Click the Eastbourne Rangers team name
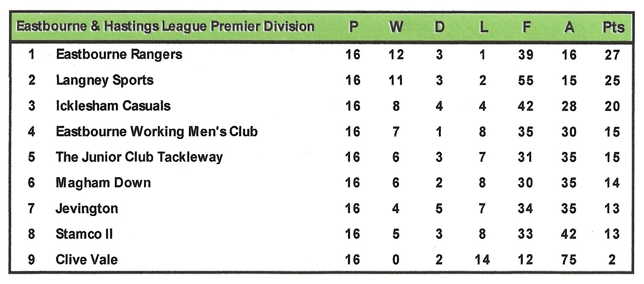This screenshot has width=644, height=284. (x=119, y=55)
